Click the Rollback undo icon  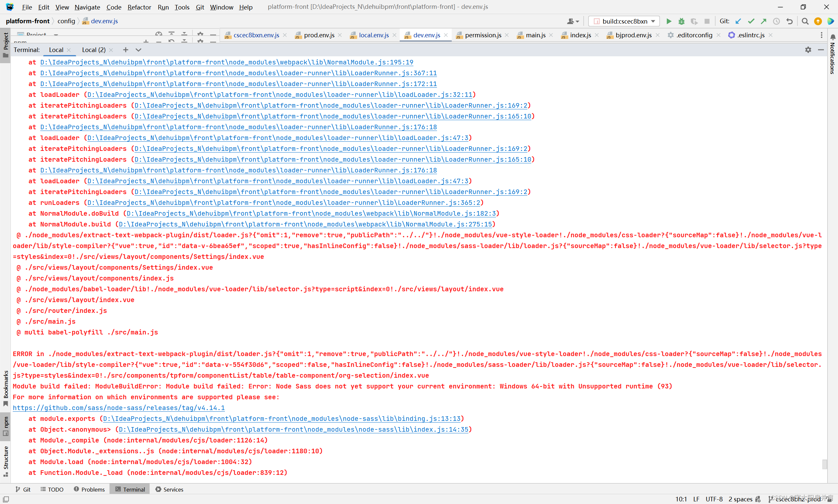[789, 21]
